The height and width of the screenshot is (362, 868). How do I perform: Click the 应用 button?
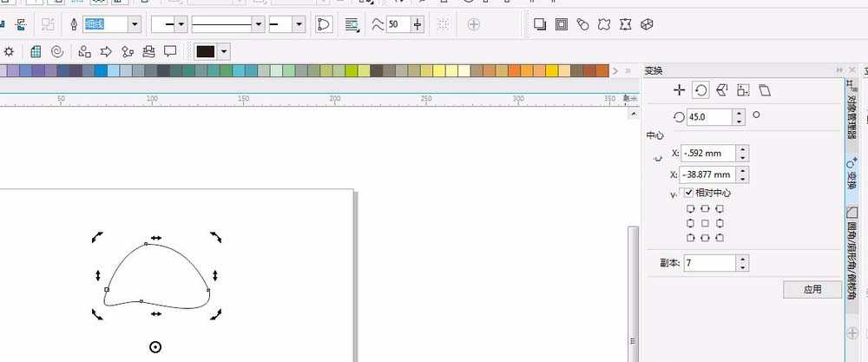(812, 290)
